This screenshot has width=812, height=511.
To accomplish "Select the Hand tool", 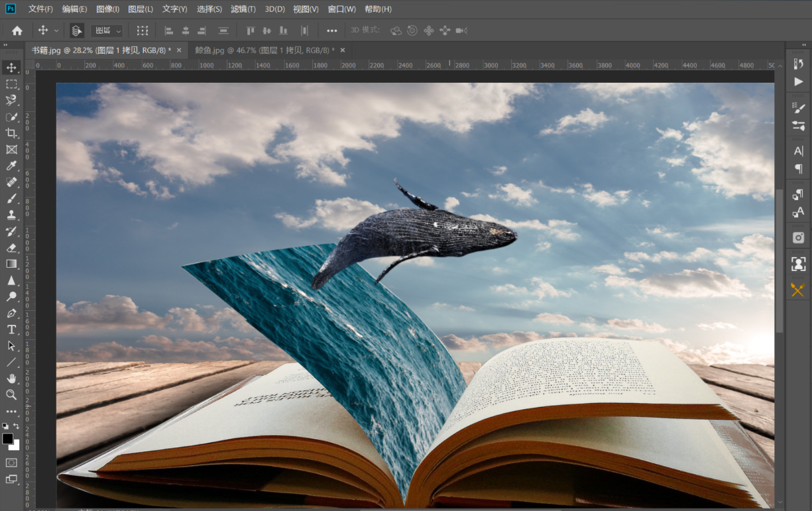I will point(11,378).
